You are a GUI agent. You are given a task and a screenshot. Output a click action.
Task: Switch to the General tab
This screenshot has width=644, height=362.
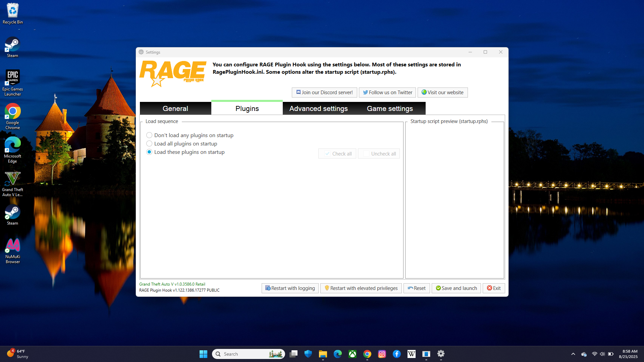tap(175, 109)
